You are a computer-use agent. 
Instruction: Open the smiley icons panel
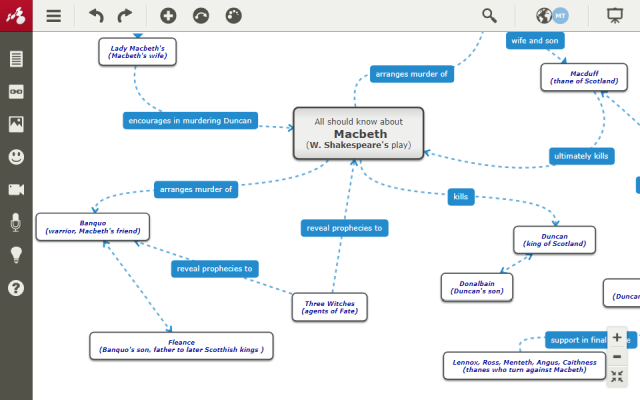pyautogui.click(x=16, y=157)
